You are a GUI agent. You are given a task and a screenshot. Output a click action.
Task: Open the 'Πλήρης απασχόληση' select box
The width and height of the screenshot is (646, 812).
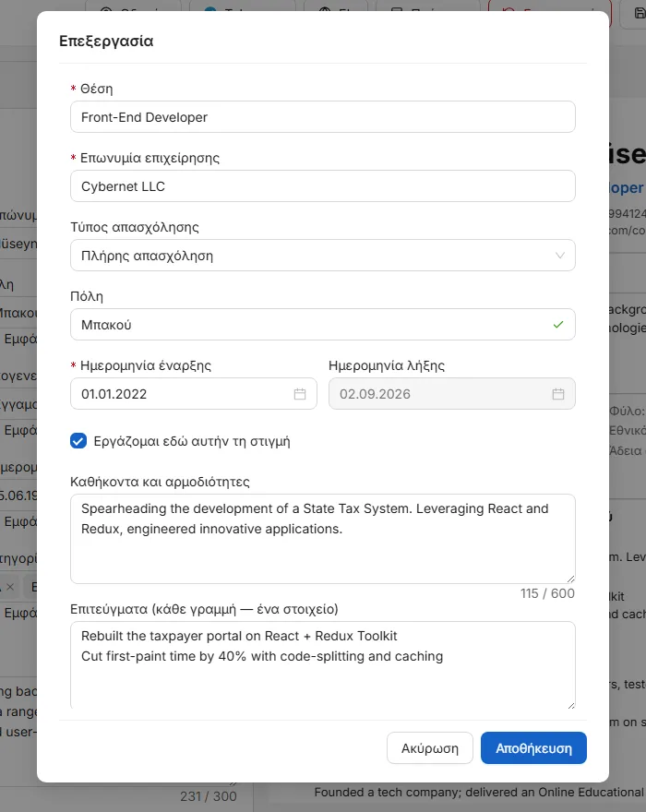click(x=323, y=256)
